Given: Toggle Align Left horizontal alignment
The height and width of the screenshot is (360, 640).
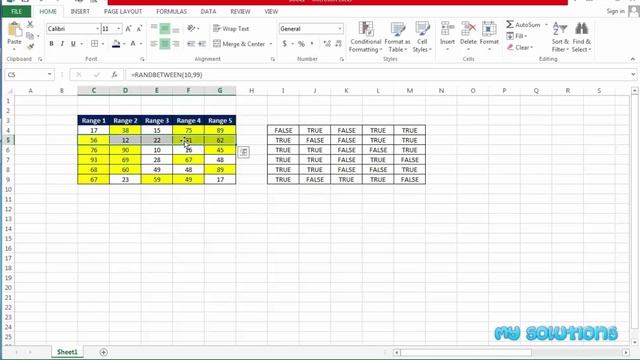Looking at the screenshot, I should [x=154, y=44].
